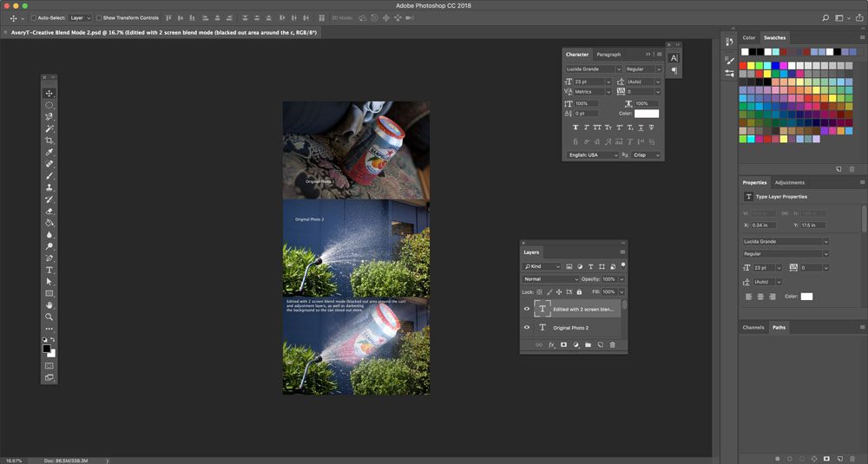Select the Hand tool
Image resolution: width=868 pixels, height=464 pixels.
tap(49, 305)
